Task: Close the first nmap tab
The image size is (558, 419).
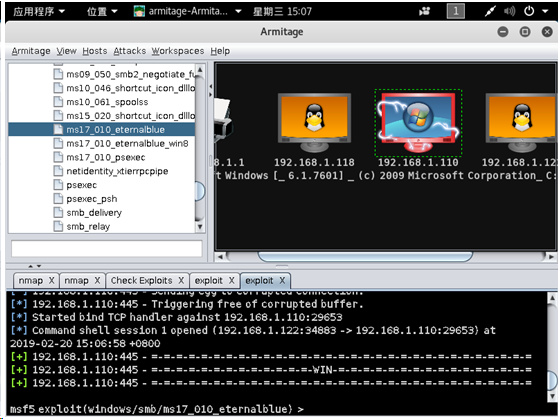Action: coord(52,281)
